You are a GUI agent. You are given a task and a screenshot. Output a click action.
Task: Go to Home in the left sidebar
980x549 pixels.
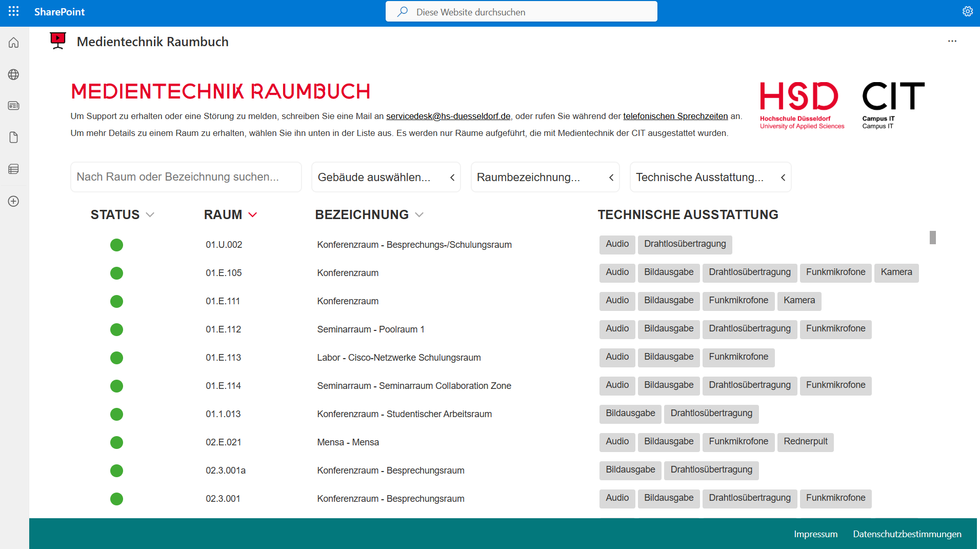14,43
